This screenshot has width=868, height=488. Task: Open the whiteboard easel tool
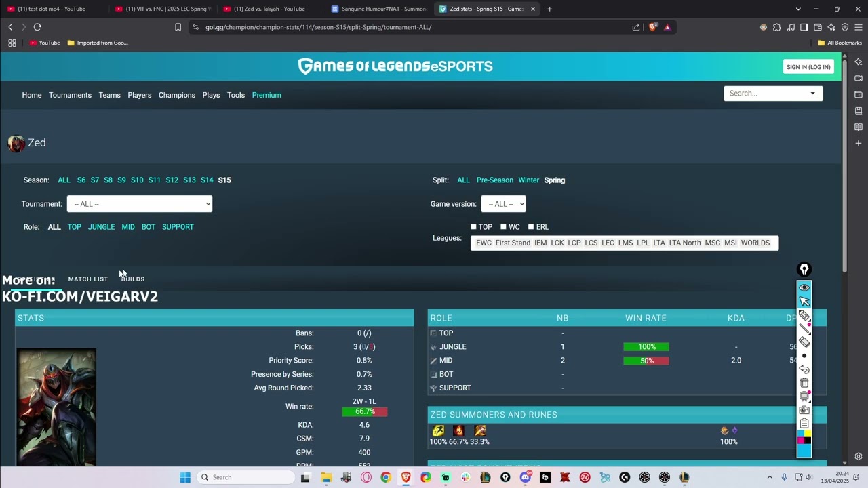(804, 396)
